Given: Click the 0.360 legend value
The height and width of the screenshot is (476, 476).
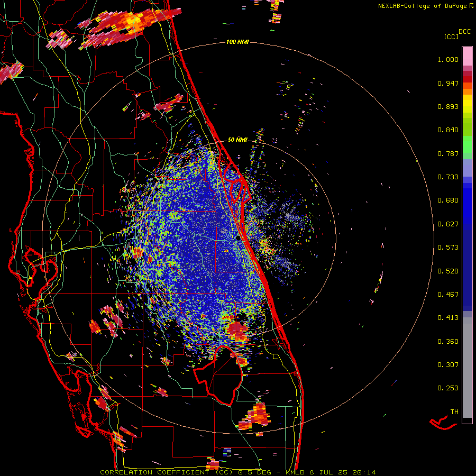Looking at the screenshot, I should tap(448, 342).
